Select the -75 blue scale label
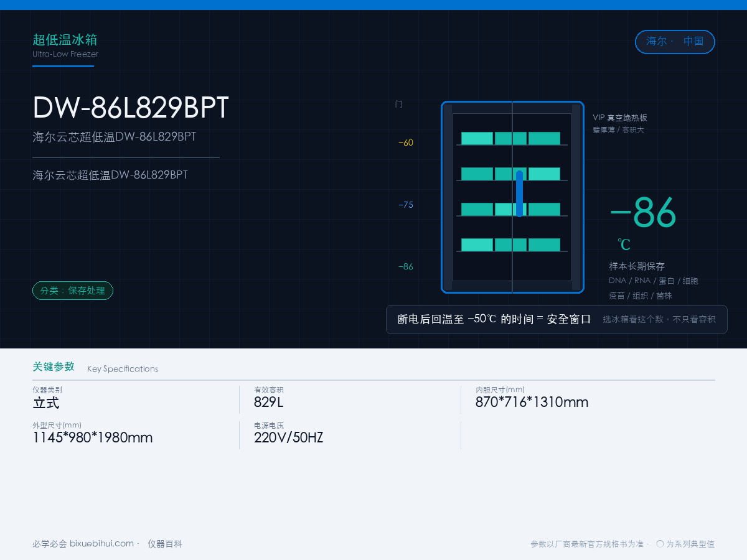Image resolution: width=747 pixels, height=560 pixels. pos(406,205)
